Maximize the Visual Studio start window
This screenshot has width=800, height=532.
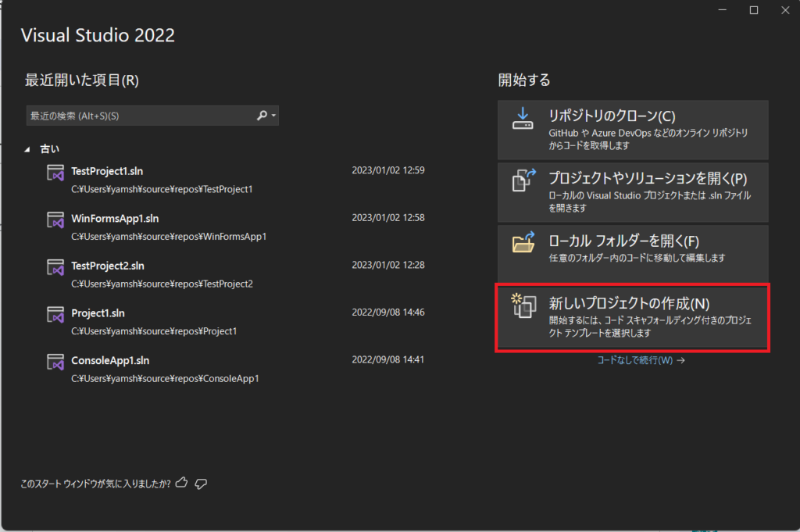pyautogui.click(x=754, y=10)
